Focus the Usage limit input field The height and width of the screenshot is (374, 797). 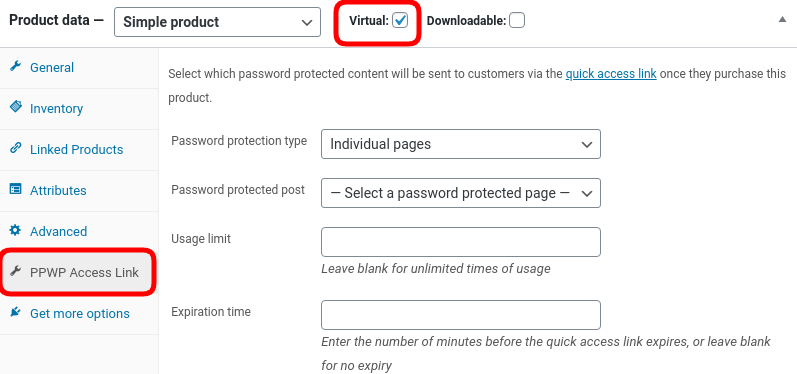[x=461, y=242]
